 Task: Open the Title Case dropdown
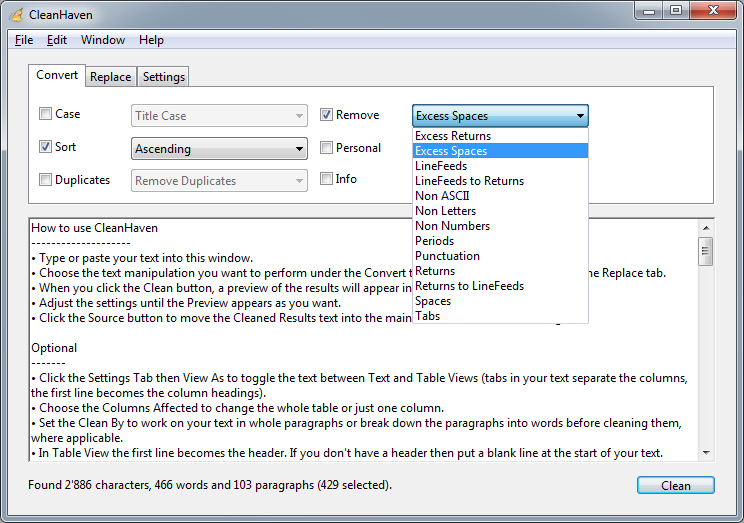click(219, 116)
